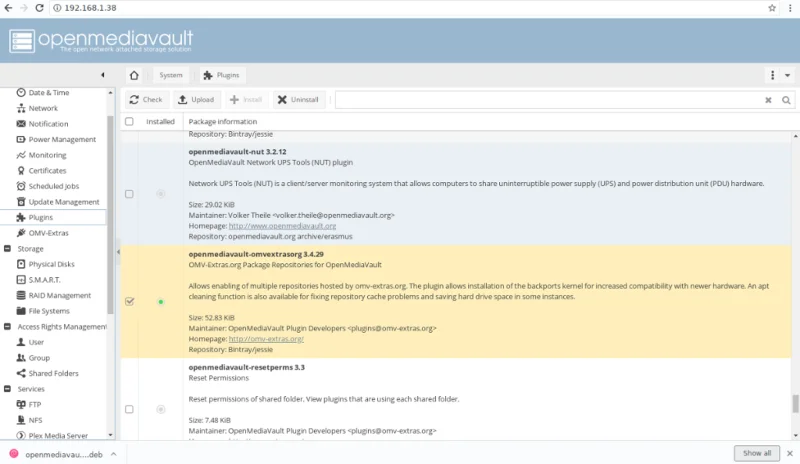
Task: Click Show all downloads button
Action: (757, 453)
